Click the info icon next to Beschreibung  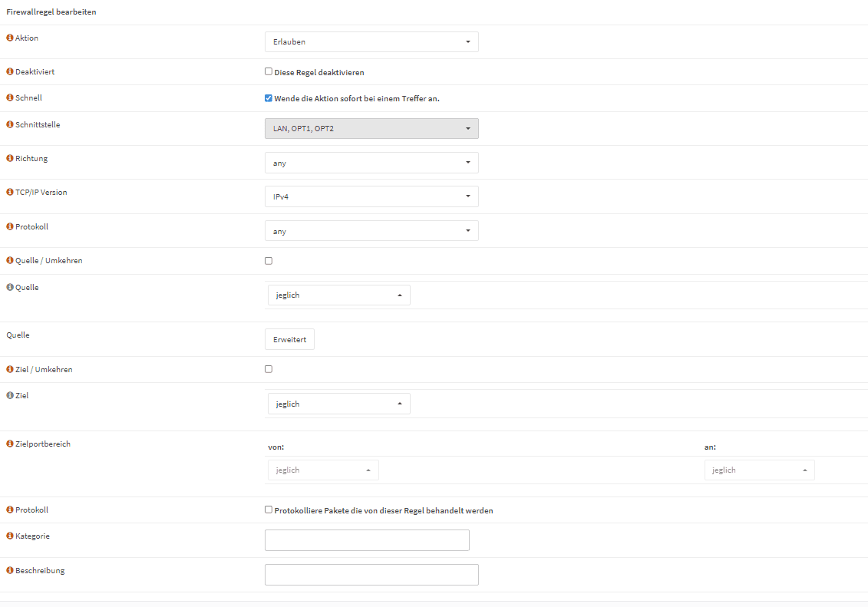click(9, 570)
